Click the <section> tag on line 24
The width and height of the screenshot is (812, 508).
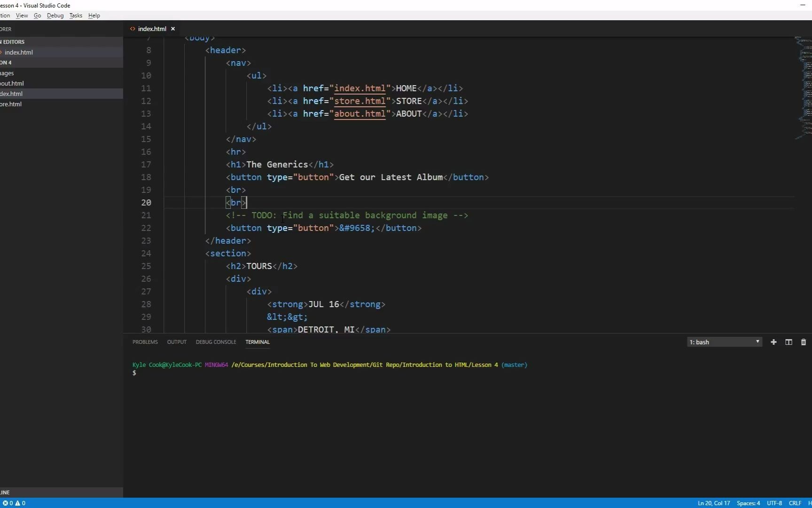(228, 254)
